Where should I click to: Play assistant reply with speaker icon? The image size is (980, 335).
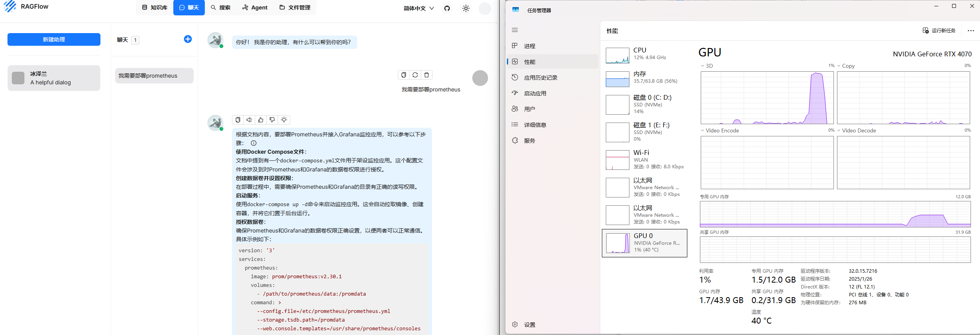(249, 120)
